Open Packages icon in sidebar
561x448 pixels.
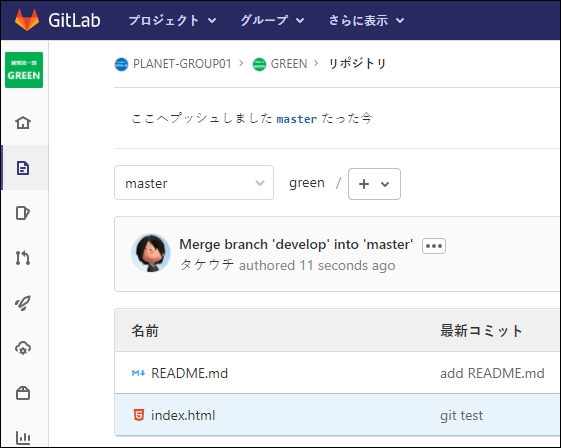23,393
